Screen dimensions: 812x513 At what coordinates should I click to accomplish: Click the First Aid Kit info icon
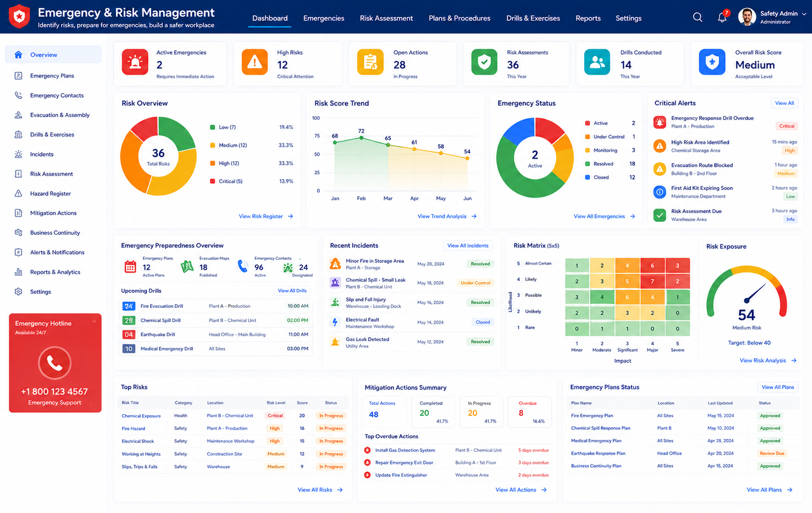(660, 192)
